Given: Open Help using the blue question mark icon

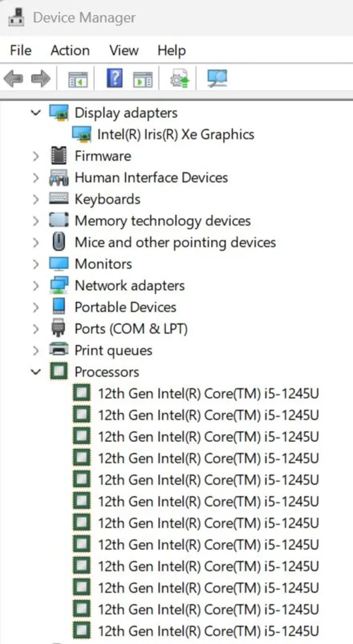Looking at the screenshot, I should (x=113, y=78).
